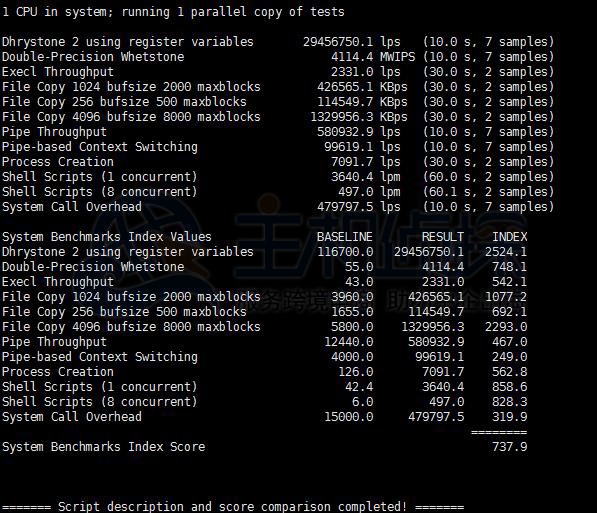Click 'System Benchmarks Index Score' label
597x513 pixels.
(104, 447)
